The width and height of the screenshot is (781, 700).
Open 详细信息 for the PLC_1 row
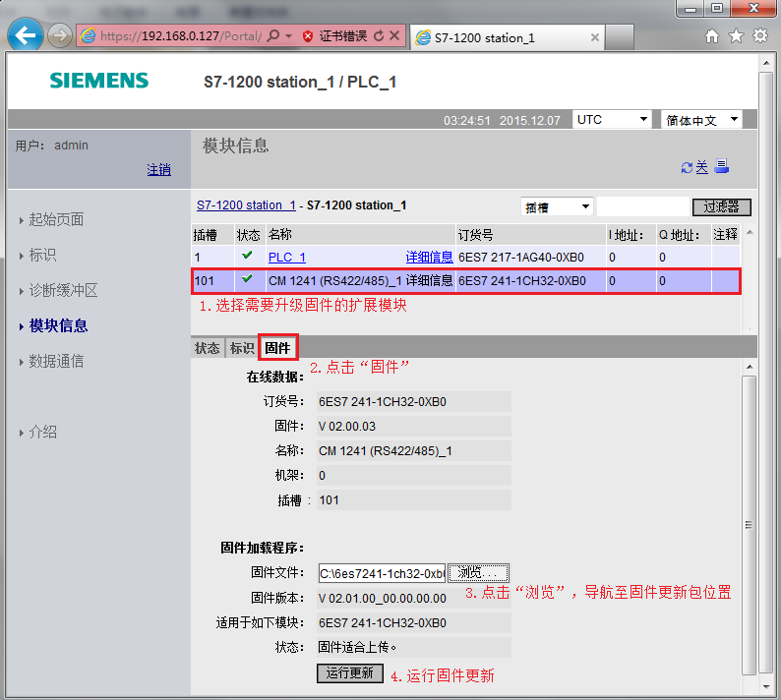[x=429, y=258]
